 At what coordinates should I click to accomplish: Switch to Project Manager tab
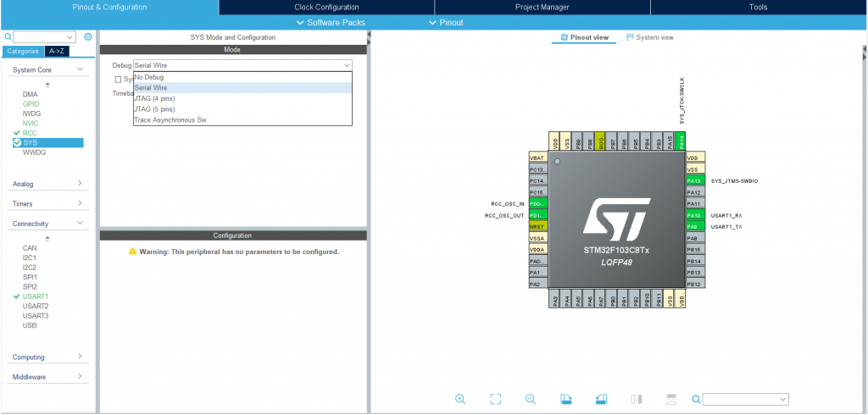tap(542, 7)
